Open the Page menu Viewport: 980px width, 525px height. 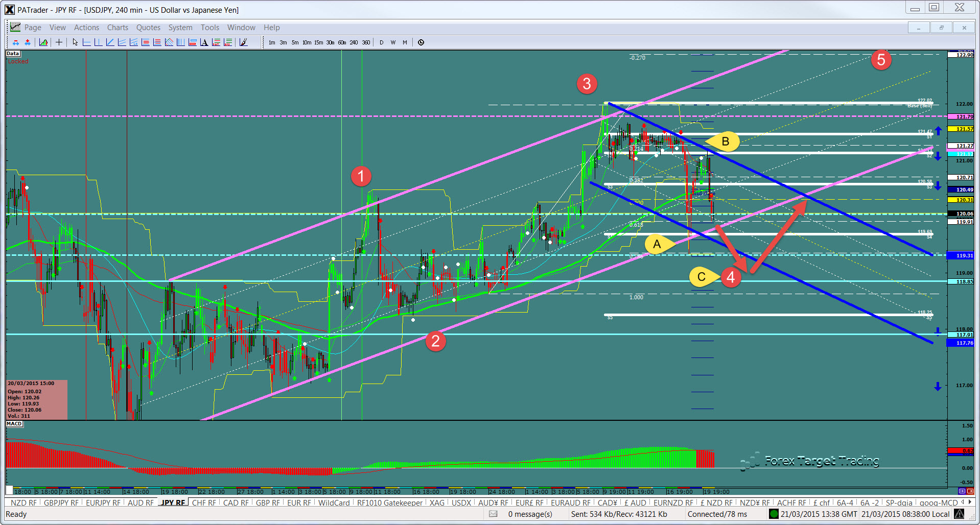coord(33,28)
